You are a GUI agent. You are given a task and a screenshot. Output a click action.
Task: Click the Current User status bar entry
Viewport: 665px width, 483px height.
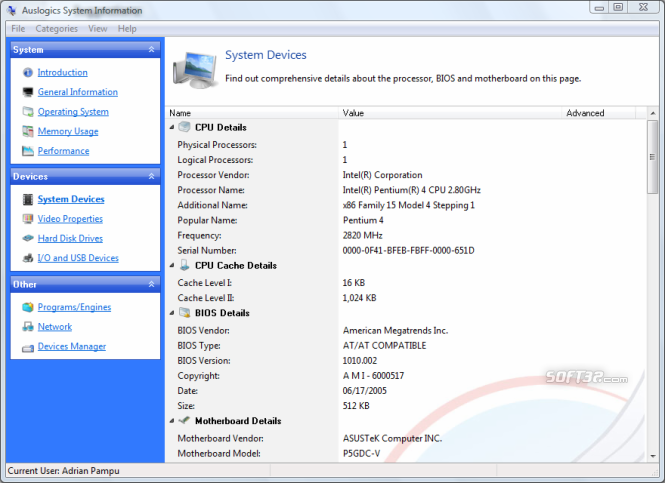tap(64, 471)
